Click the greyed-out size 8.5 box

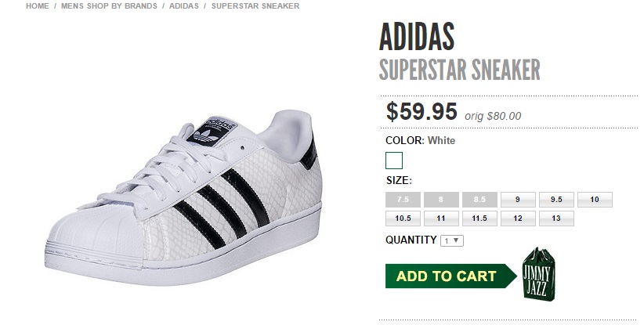click(479, 200)
